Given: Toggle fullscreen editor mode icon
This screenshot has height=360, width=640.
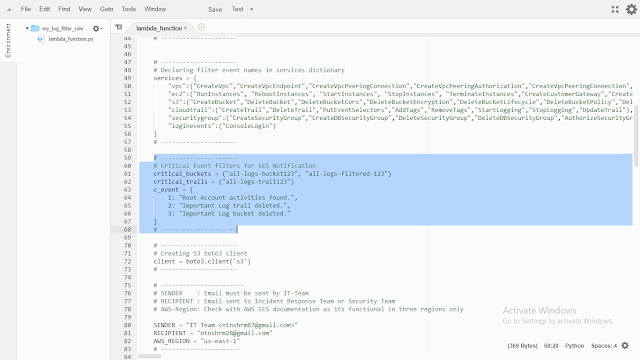Looking at the screenshot, I should pos(615,9).
